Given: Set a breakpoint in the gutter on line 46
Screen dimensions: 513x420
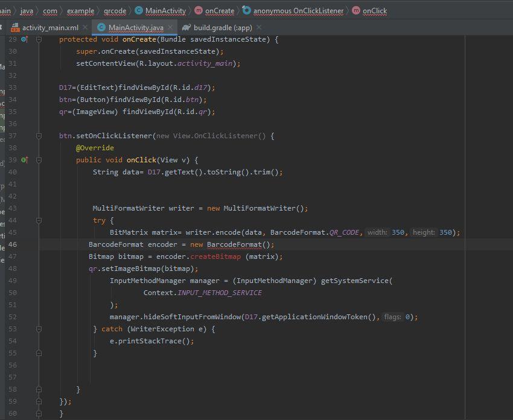Looking at the screenshot, I should 28,244.
